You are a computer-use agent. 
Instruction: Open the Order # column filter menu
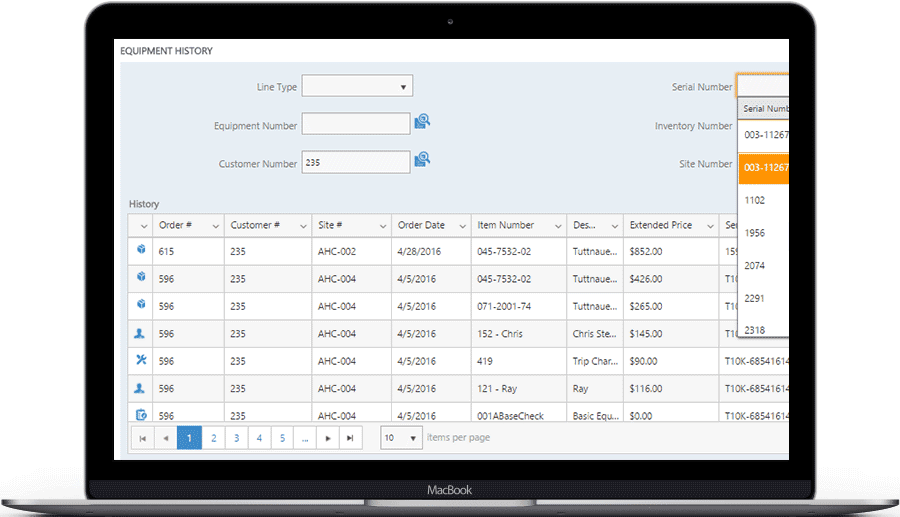(216, 226)
